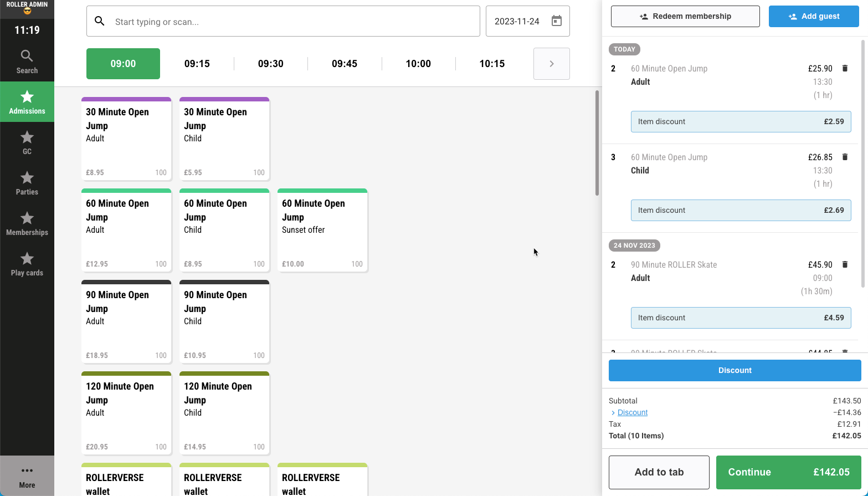Viewport: 868px width, 496px height.
Task: Select the 09:15 time slot
Action: [x=197, y=64]
